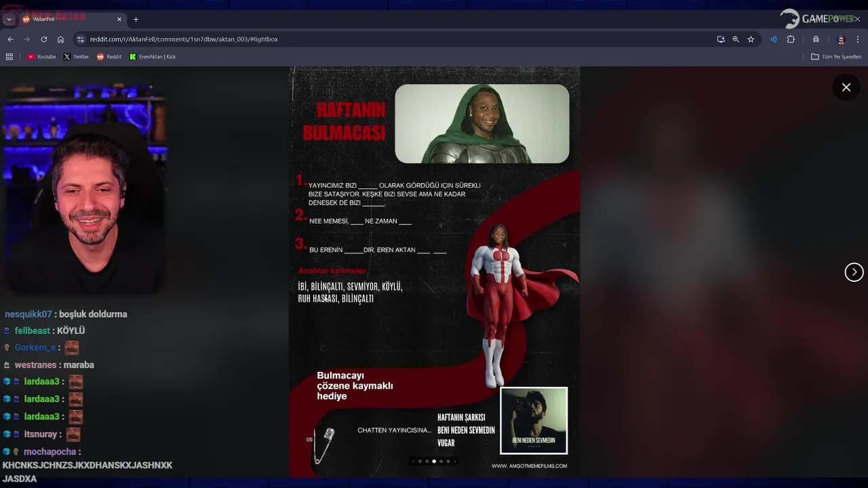Open the blue sound wave extension
This screenshot has width=868, height=488.
pyautogui.click(x=774, y=39)
